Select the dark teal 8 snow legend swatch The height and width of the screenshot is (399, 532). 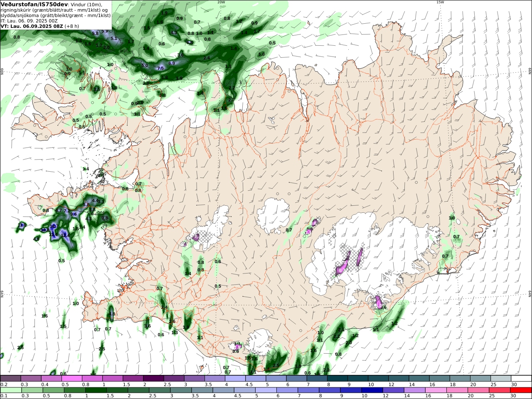337,378
